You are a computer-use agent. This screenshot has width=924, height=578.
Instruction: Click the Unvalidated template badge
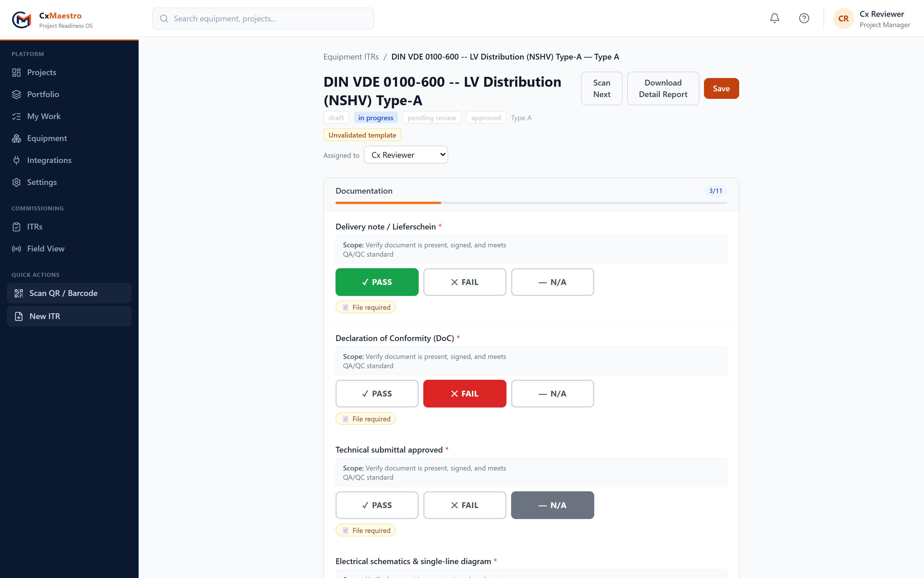pyautogui.click(x=362, y=135)
